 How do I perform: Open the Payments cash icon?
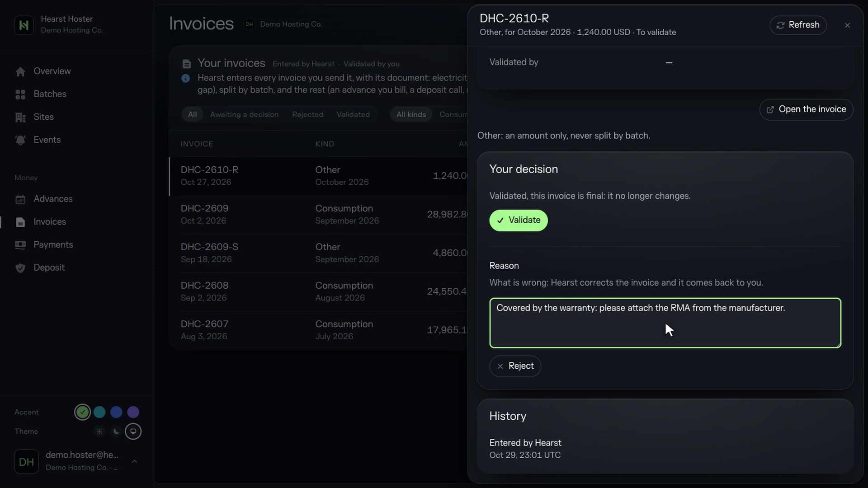(x=20, y=245)
